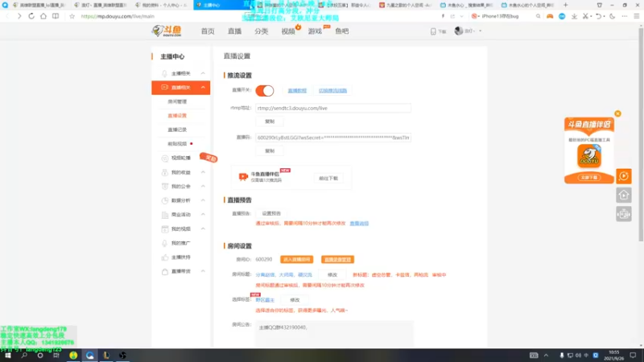This screenshot has height=362, width=644.
Task: Click the scissors screenshot tool icon
Action: [586, 16]
